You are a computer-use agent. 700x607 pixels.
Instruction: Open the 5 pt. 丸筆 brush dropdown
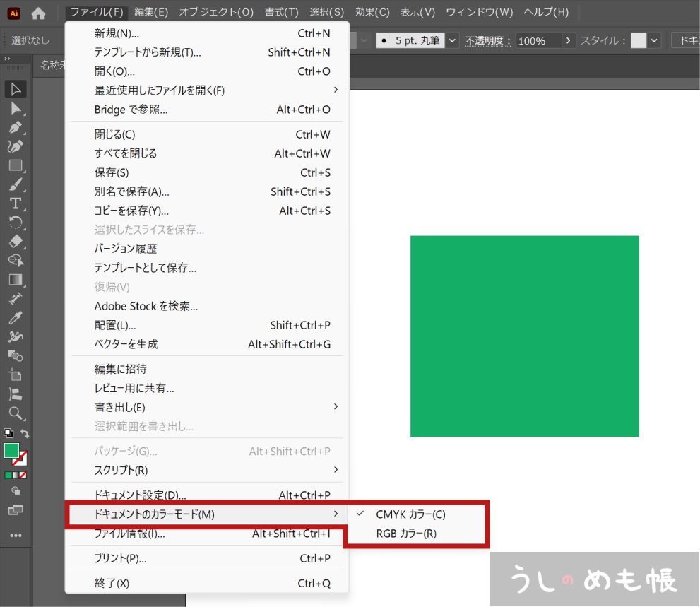453,41
